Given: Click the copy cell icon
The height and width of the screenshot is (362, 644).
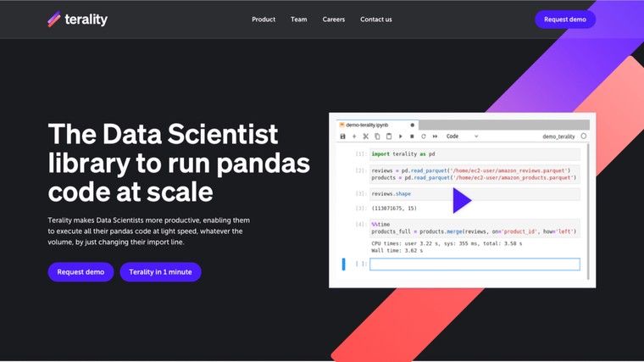Looking at the screenshot, I should [x=377, y=136].
